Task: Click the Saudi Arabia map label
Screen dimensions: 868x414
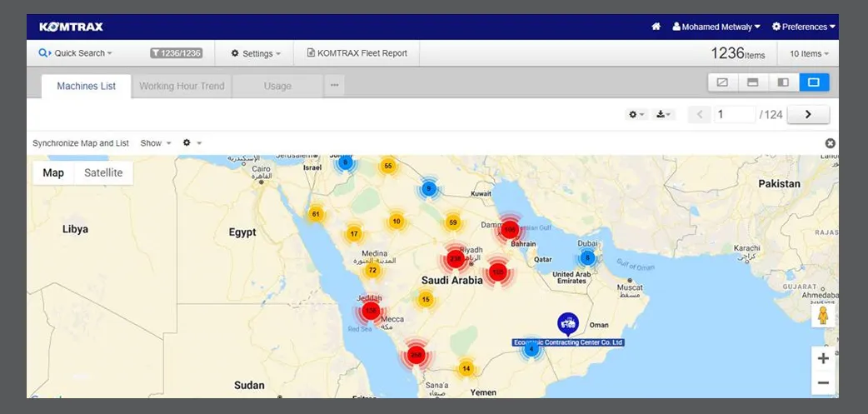Action: point(451,281)
